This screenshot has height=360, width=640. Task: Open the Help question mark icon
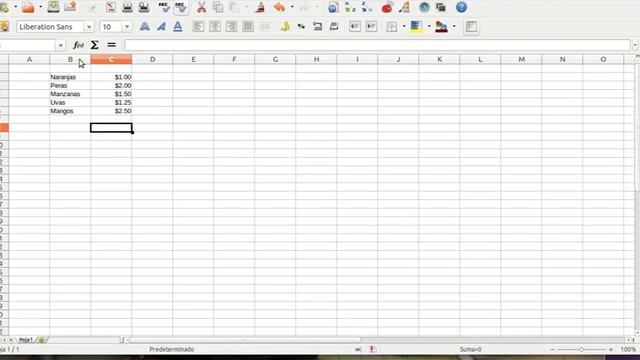click(x=461, y=7)
